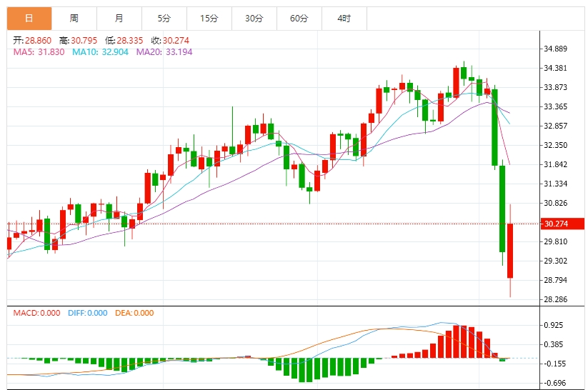Click the DIFF:0.000 indicator label
Image resolution: width=588 pixels, height=390 pixels.
point(88,313)
